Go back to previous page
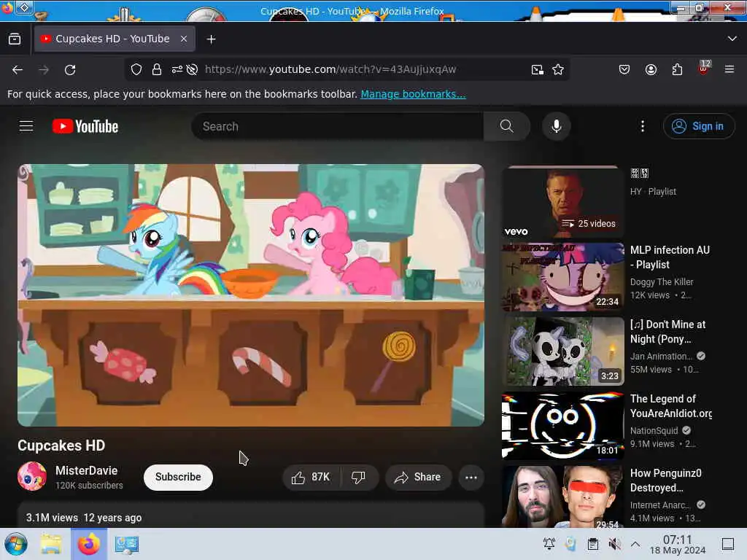This screenshot has width=747, height=560. (18, 70)
